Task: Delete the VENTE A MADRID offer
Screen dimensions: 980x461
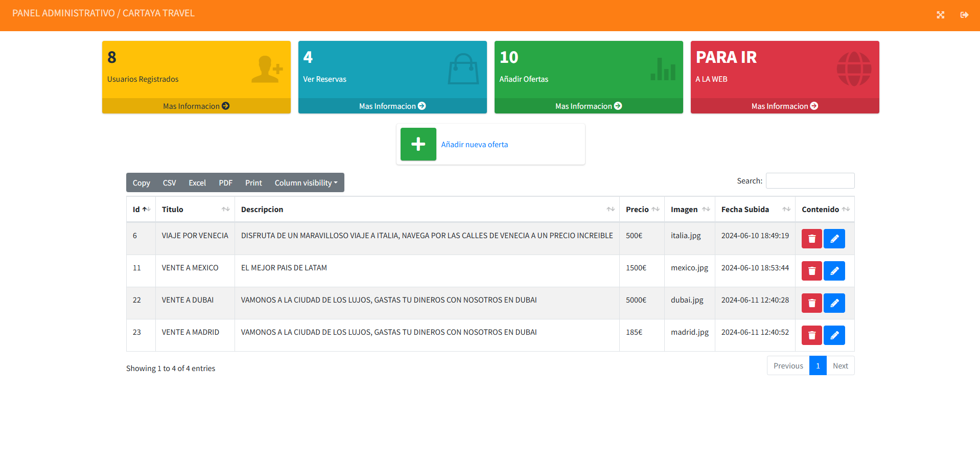Action: click(811, 335)
